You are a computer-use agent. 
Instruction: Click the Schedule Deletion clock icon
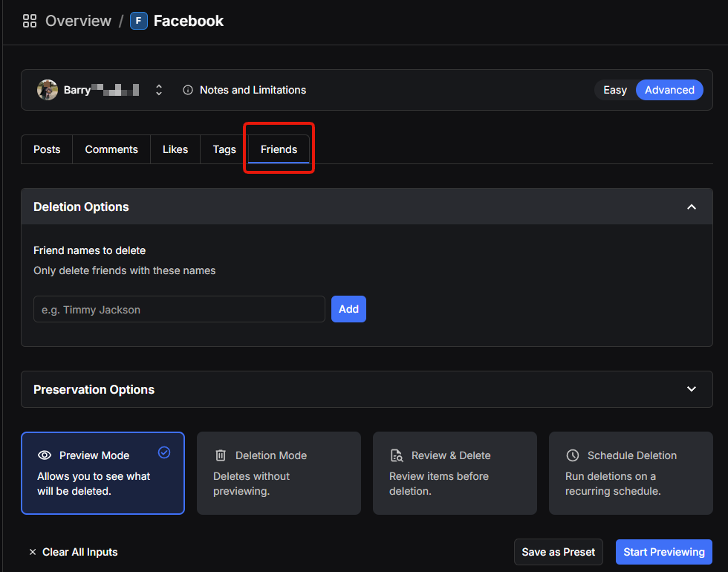[573, 455]
